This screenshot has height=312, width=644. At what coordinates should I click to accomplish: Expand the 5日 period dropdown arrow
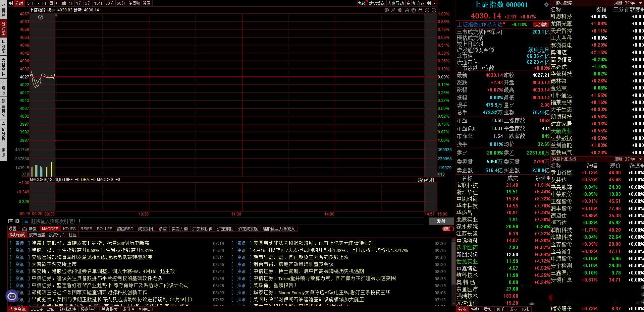[39, 3]
